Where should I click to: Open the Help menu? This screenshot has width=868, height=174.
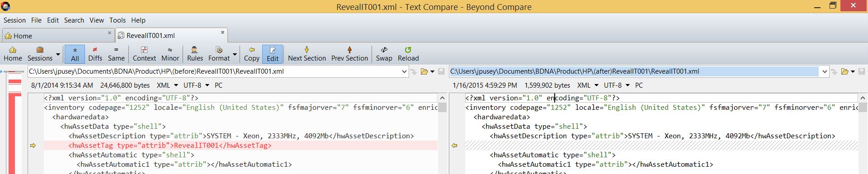(138, 20)
